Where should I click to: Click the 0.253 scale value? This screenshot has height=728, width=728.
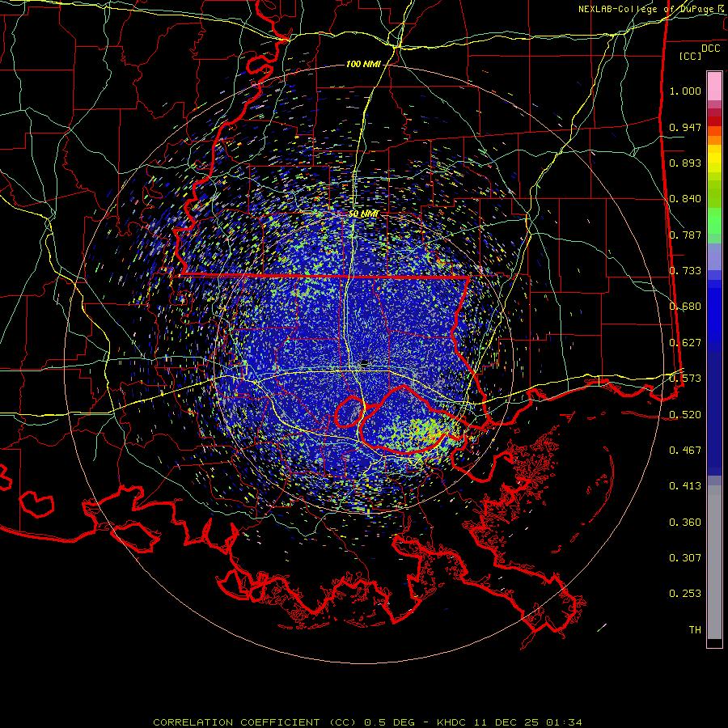685,594
